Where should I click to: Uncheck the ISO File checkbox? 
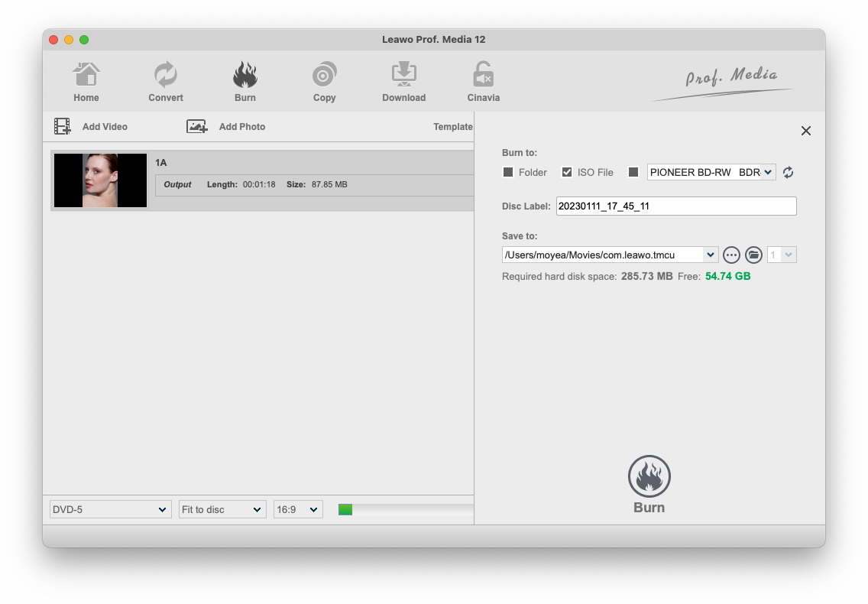tap(567, 173)
